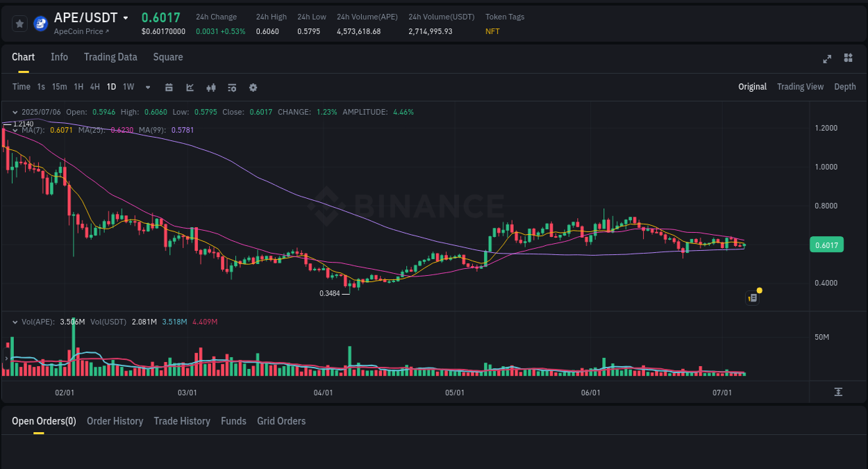The width and height of the screenshot is (868, 469).
Task: Open the APE/USDT pair dropdown
Action: pos(126,17)
